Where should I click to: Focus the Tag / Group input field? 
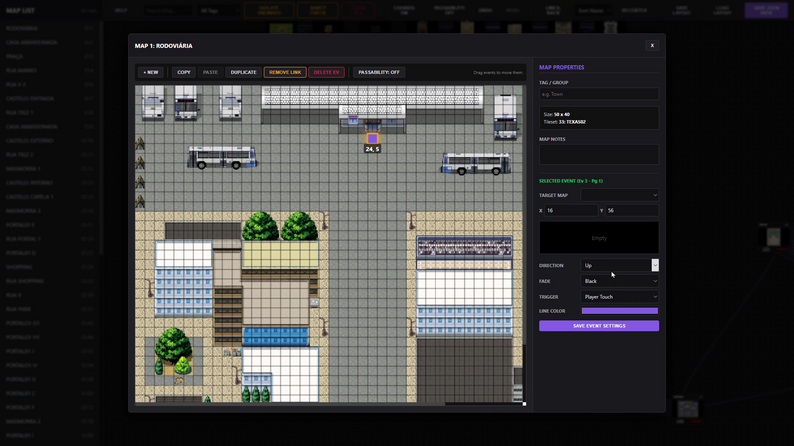tap(599, 94)
